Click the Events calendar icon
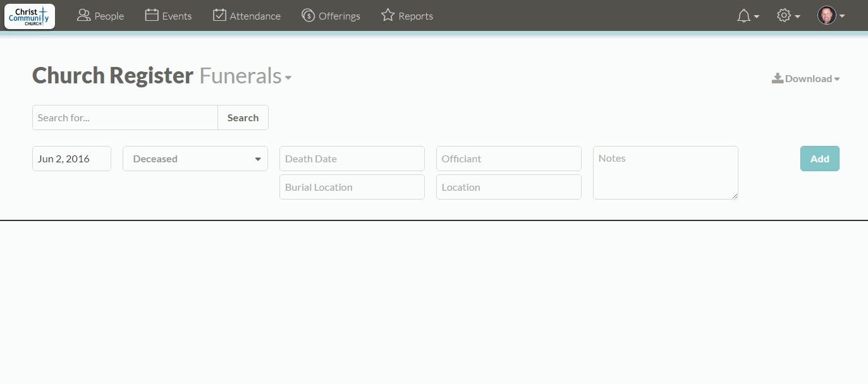 pos(152,15)
